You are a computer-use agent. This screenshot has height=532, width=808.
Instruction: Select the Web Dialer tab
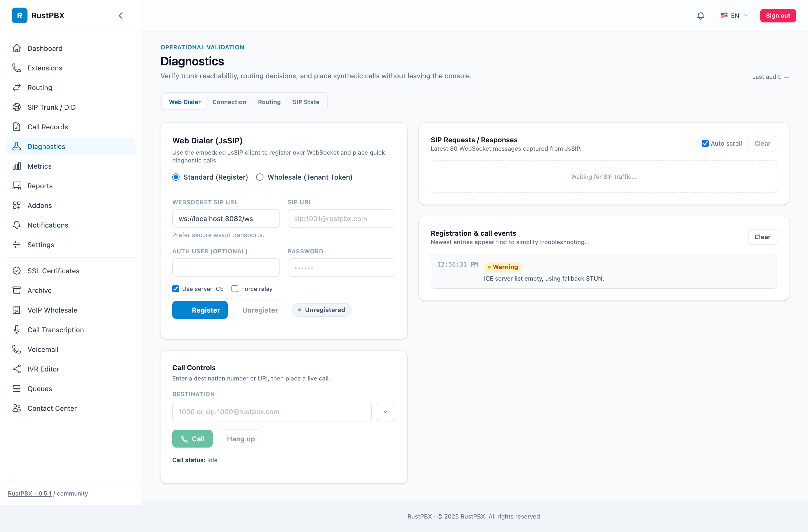pos(185,102)
